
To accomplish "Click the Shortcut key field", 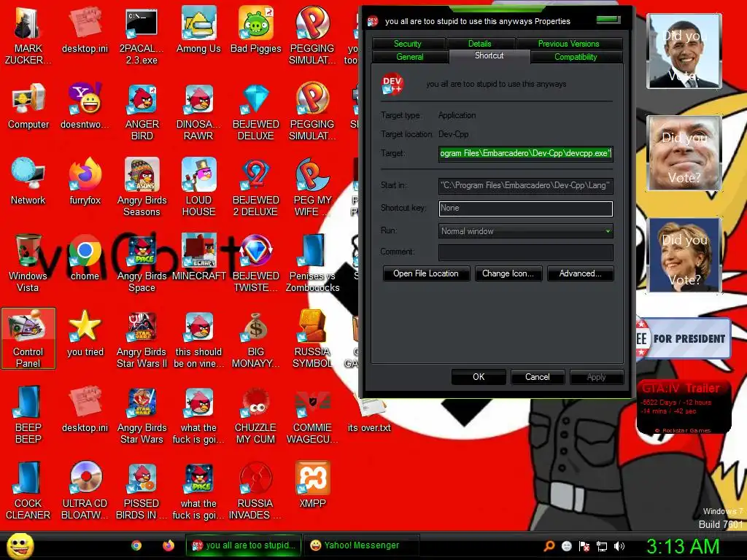I will tap(525, 208).
